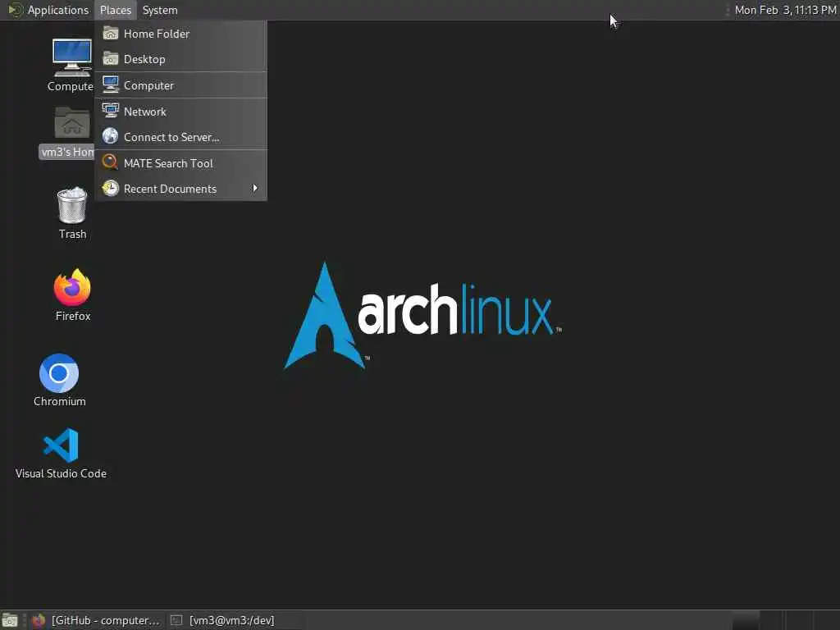840x630 pixels.
Task: Click the Show Desktop button in bottom panel
Action: [x=10, y=620]
